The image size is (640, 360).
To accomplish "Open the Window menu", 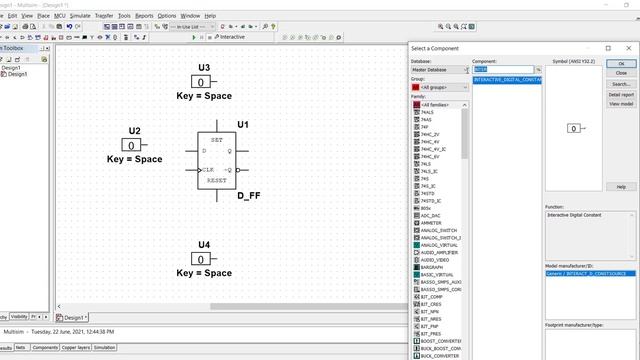I will [x=190, y=16].
